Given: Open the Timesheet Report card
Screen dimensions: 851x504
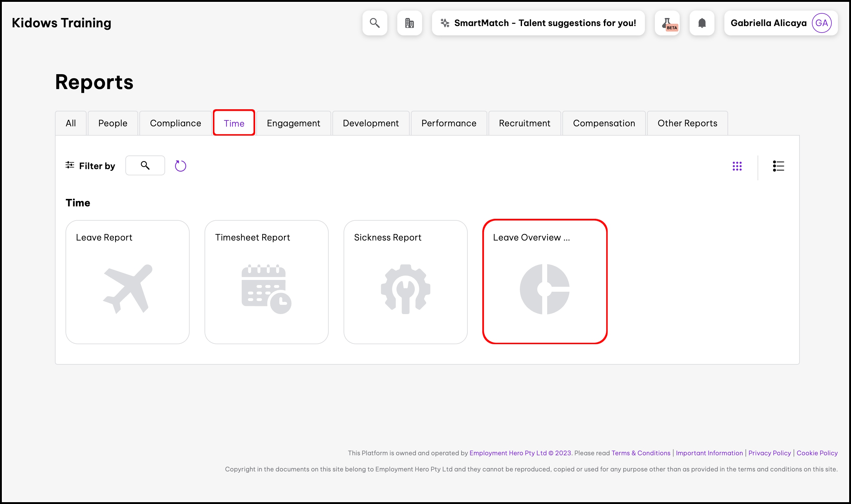Looking at the screenshot, I should pos(266,282).
